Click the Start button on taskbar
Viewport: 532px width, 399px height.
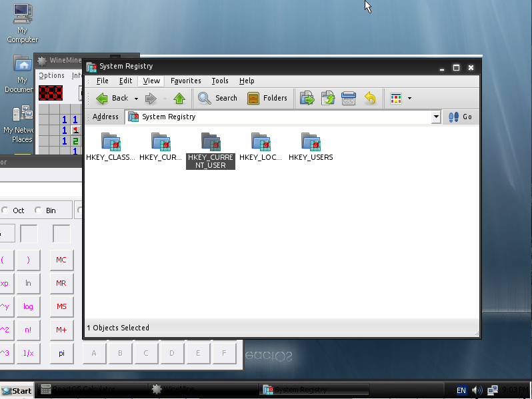17,390
